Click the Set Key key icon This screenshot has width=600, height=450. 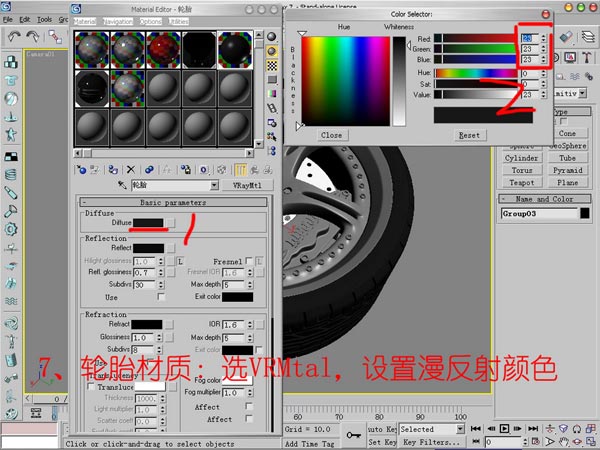pyautogui.click(x=353, y=434)
